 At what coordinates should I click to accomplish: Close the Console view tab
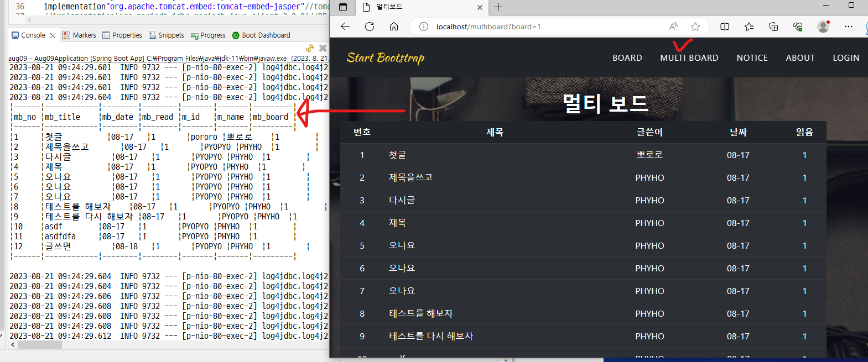pos(53,35)
